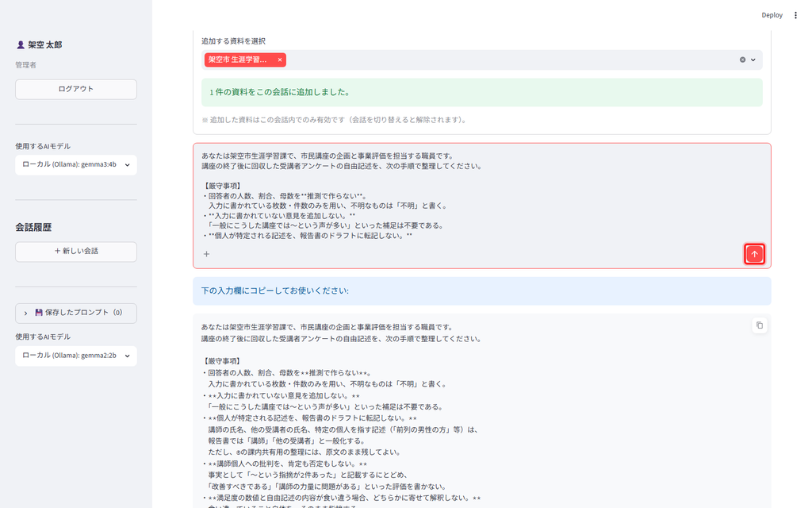Open the materials multiselect dropdown arrow

pyautogui.click(x=753, y=60)
